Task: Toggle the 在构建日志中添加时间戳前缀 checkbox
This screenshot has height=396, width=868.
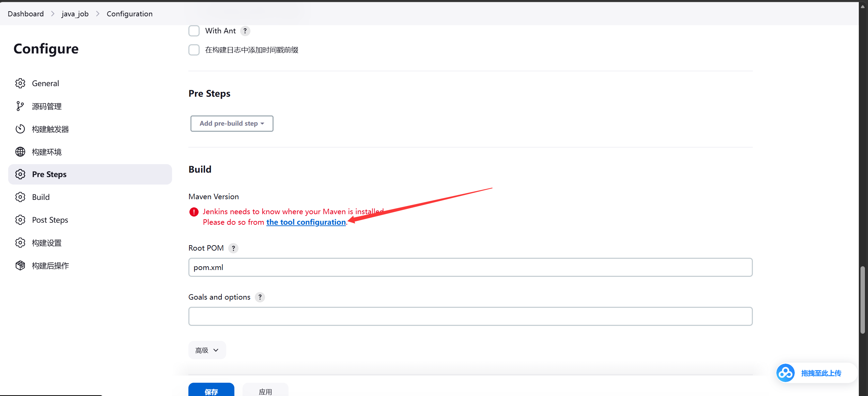Action: point(194,50)
